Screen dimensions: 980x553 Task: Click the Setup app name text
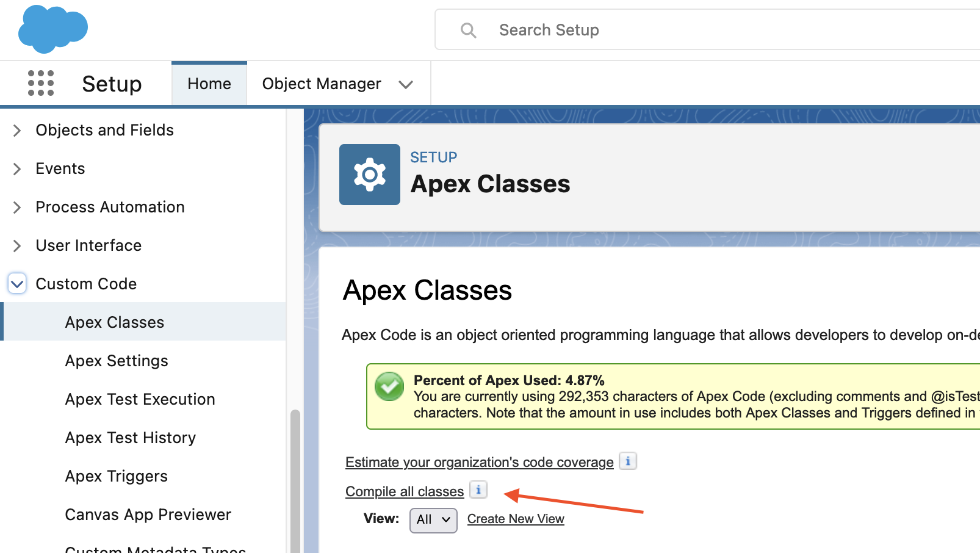pos(112,84)
